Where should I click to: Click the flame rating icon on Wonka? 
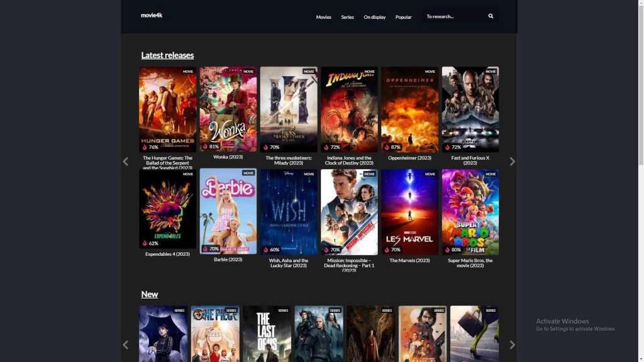click(205, 146)
